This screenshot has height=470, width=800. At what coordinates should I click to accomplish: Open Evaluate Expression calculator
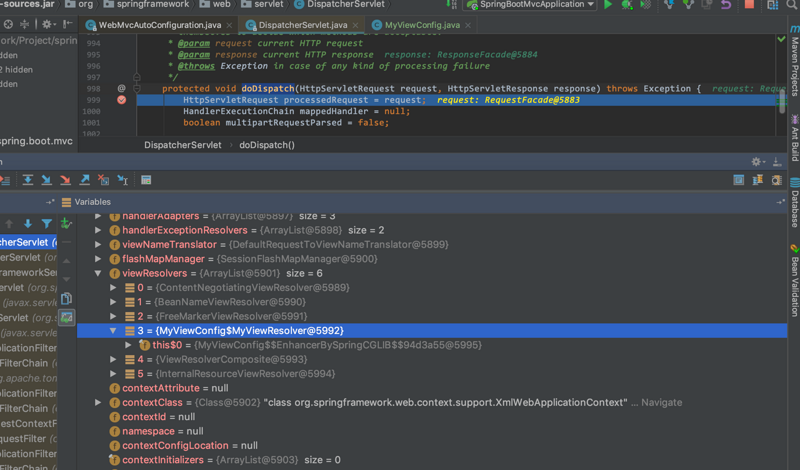coord(146,180)
